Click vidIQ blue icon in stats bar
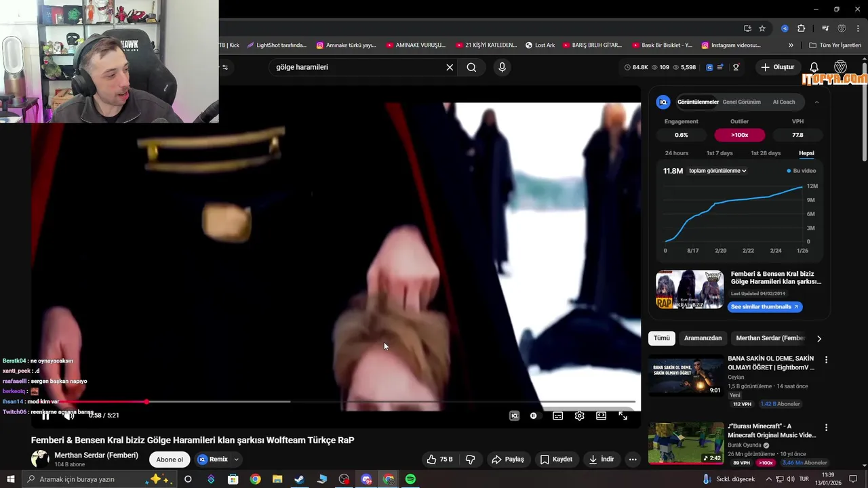The width and height of the screenshot is (868, 488). (x=709, y=67)
